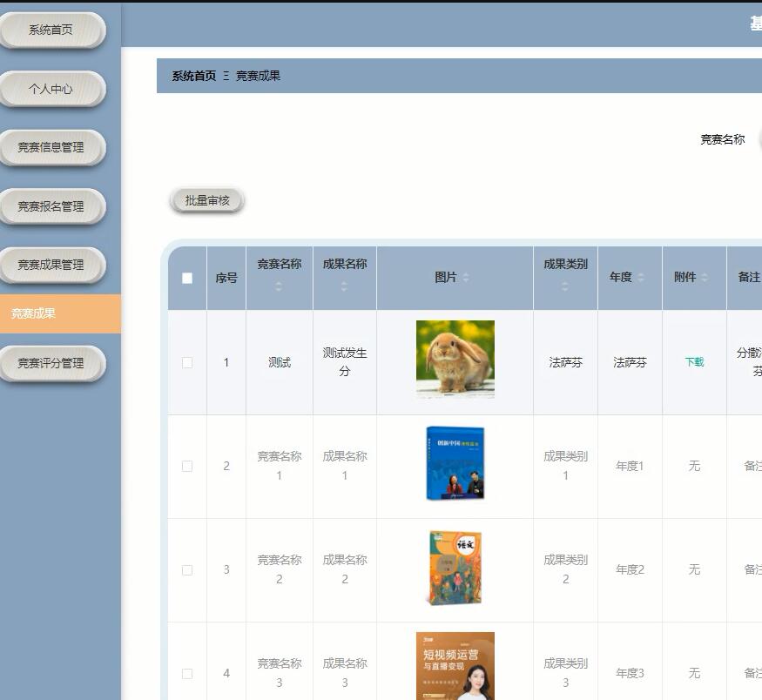Click the 成果名称2 cell
The width and height of the screenshot is (762, 700).
345,569
